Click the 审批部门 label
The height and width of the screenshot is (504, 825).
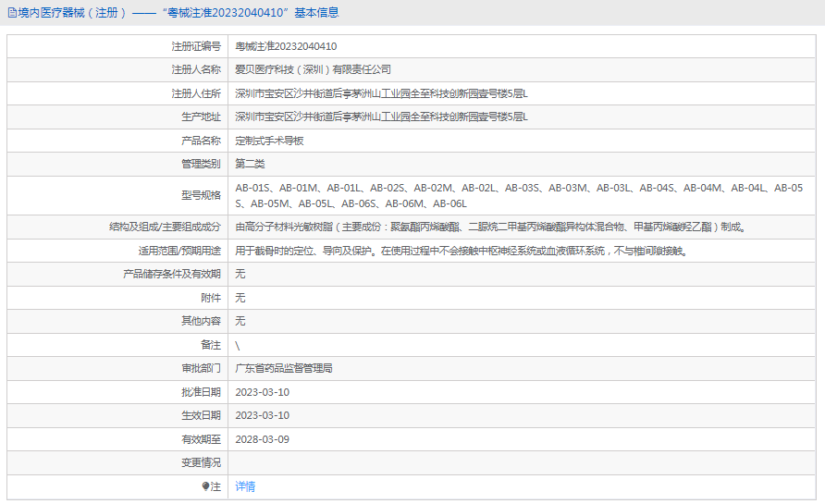coord(201,368)
